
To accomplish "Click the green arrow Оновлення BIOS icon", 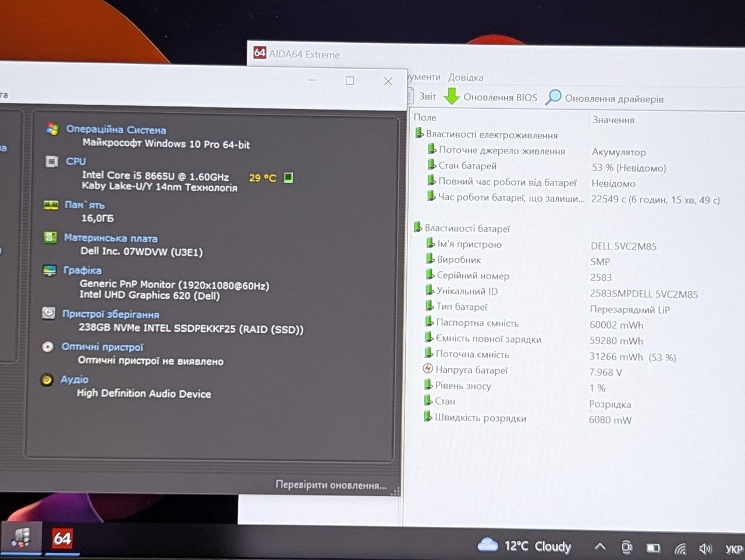I will tap(452, 96).
